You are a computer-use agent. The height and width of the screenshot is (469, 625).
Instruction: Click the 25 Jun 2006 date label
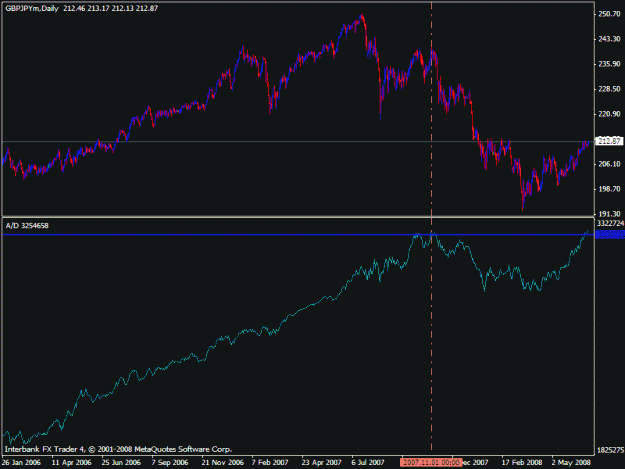(x=121, y=462)
